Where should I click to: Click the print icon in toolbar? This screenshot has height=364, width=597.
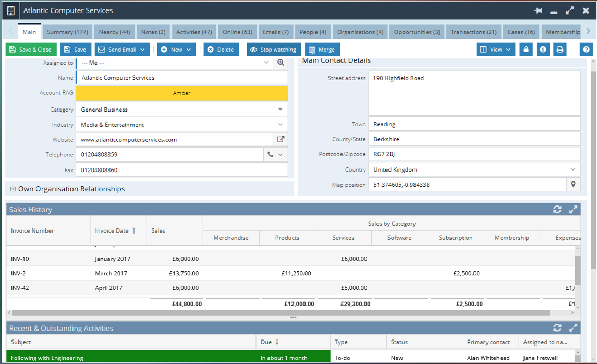[x=560, y=50]
